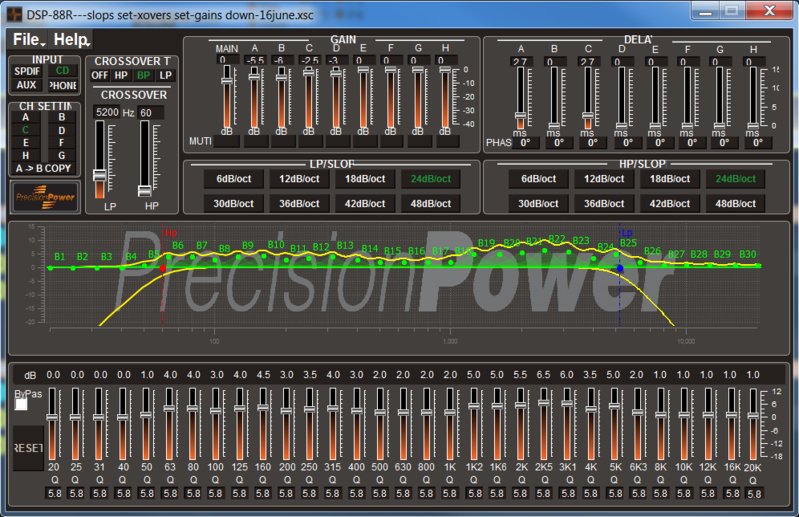The width and height of the screenshot is (799, 517).
Task: Click Q value field under 20 Hz band
Action: point(54,493)
